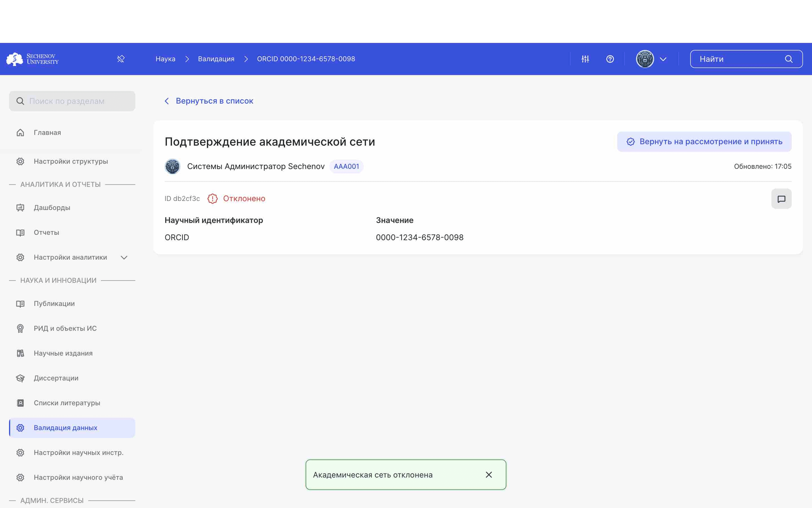Click the user avatar beside Системы Администратор

(x=173, y=167)
